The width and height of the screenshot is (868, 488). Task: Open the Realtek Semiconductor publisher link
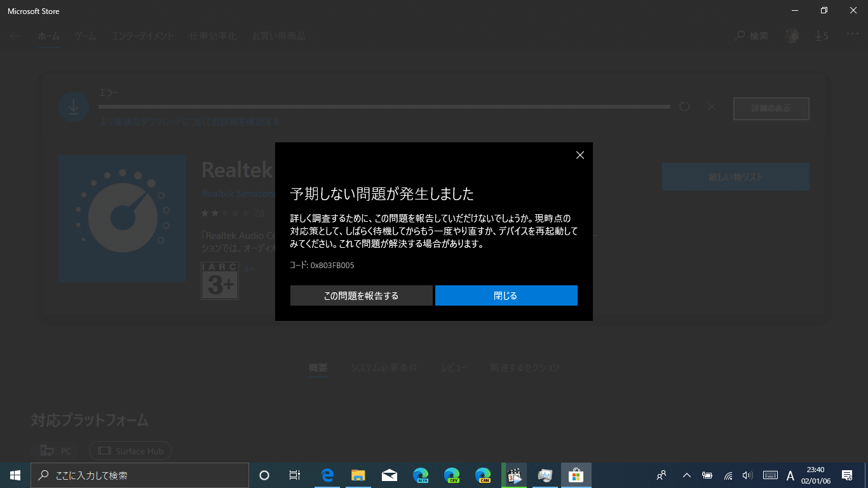tap(238, 193)
